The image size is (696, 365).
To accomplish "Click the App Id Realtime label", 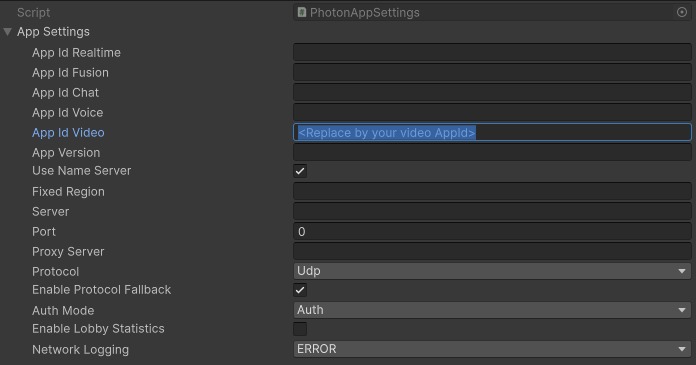I will coord(76,53).
